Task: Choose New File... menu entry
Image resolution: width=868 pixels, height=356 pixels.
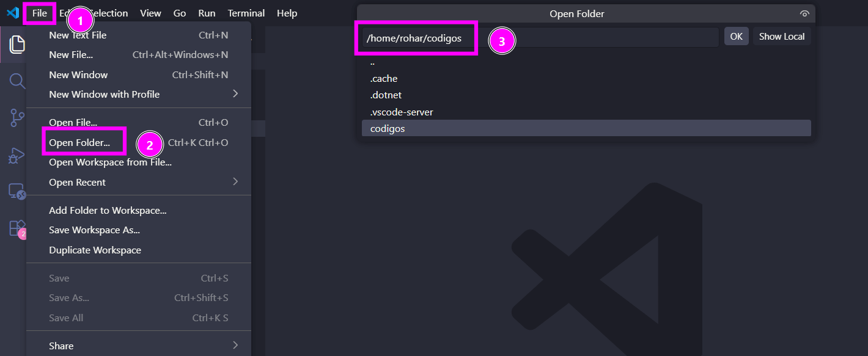Action: pos(139,54)
